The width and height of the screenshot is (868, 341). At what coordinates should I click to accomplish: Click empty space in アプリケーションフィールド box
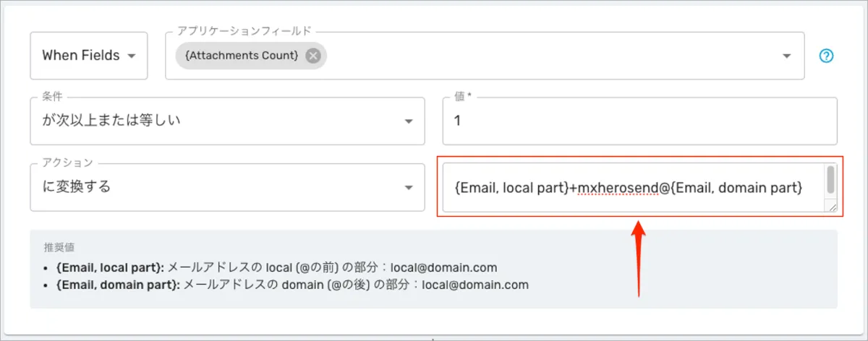point(550,56)
